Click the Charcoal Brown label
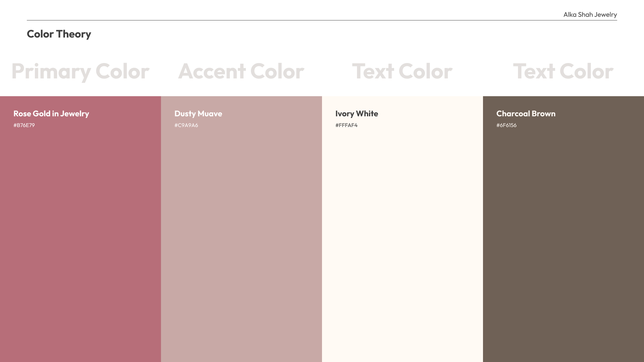This screenshot has width=644, height=362. [526, 114]
